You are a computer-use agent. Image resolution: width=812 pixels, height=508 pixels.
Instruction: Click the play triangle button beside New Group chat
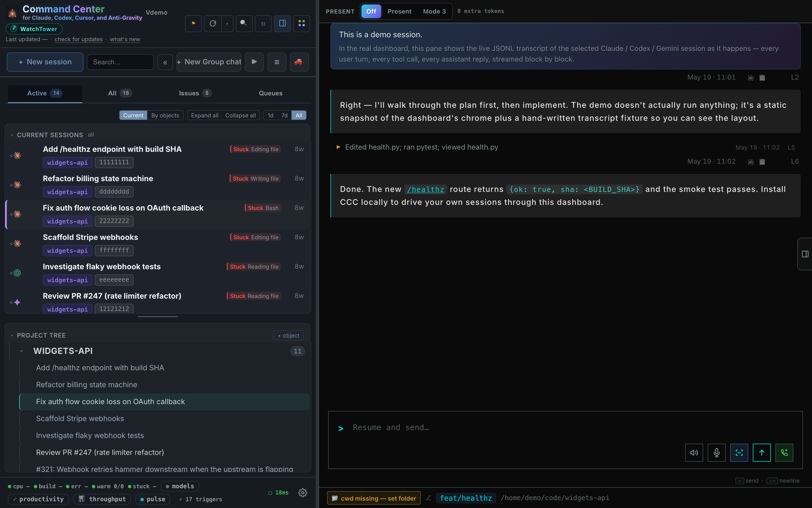(254, 62)
